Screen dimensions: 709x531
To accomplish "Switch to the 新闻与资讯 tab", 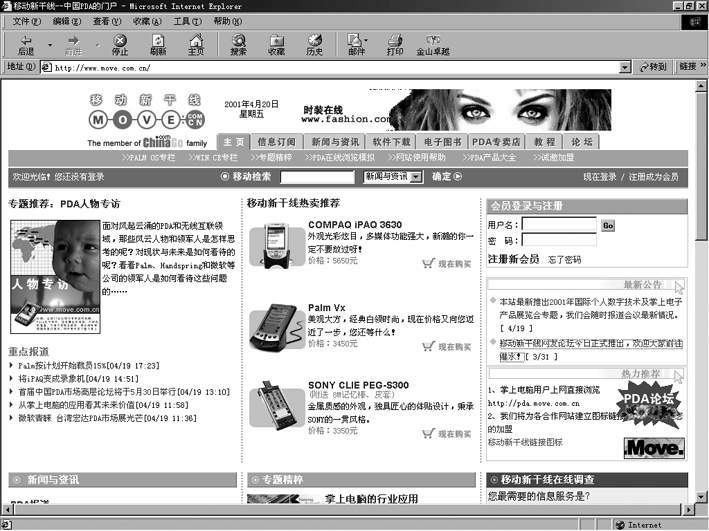I will 335,142.
